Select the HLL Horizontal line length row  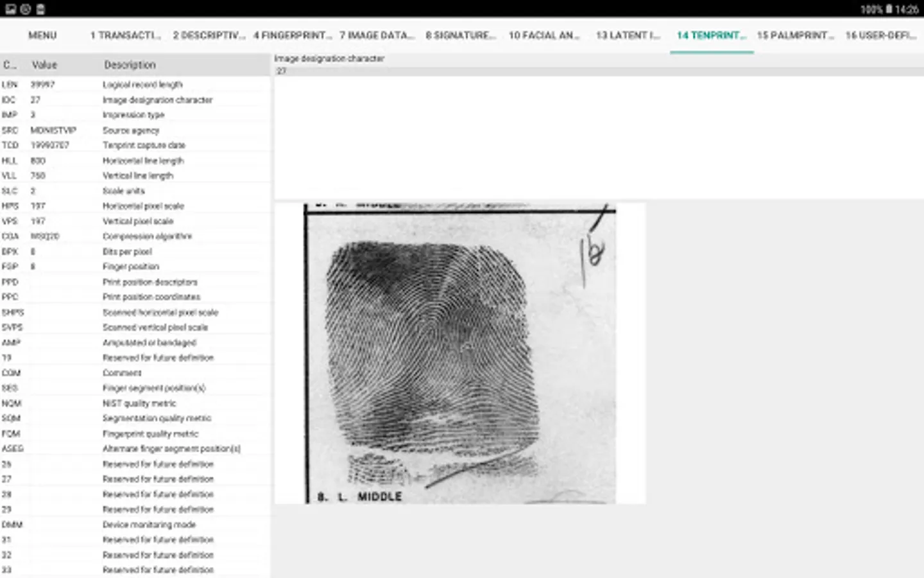[135, 161]
